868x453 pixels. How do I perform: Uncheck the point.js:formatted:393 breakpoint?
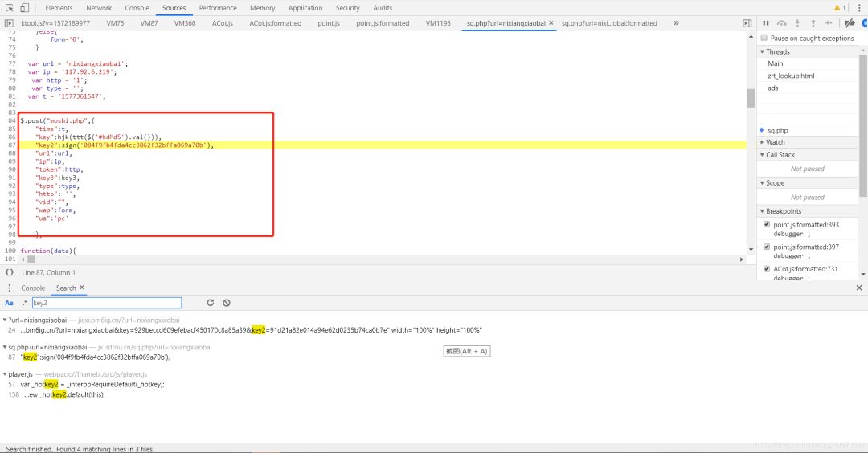766,225
